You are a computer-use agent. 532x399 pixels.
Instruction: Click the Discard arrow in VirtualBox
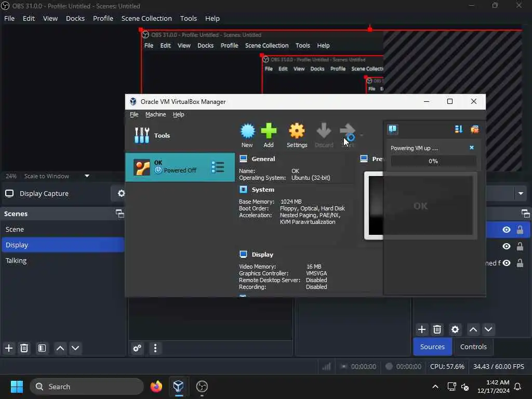[x=324, y=136]
